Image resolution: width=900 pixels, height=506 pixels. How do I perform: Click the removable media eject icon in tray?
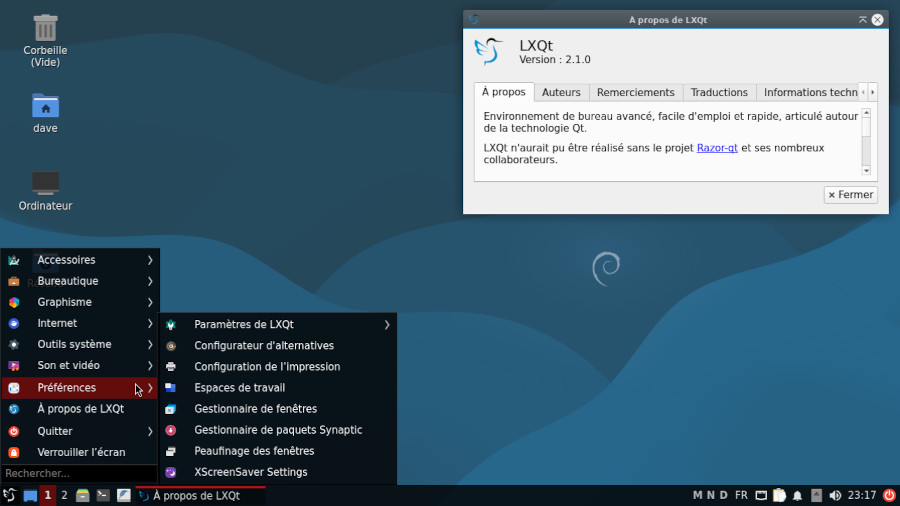816,495
